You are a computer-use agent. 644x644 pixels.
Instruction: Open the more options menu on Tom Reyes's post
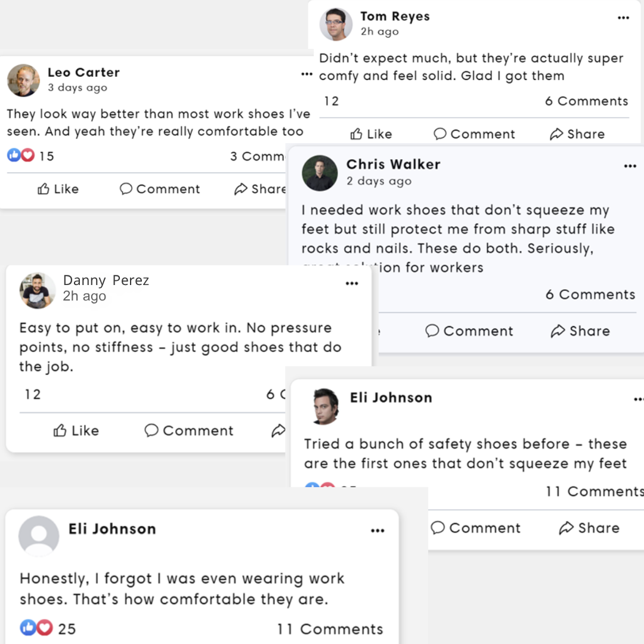click(623, 18)
